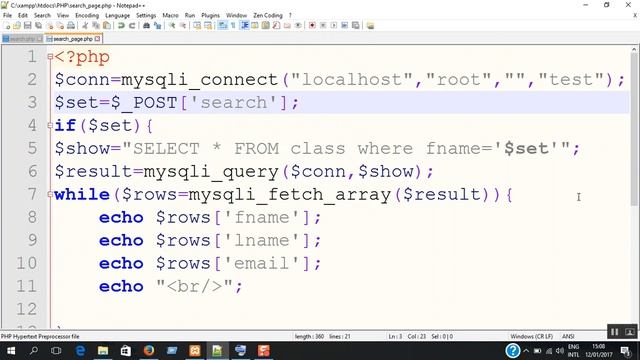This screenshot has width=640, height=360.
Task: Click line number 5 in the margin
Action: point(32,148)
